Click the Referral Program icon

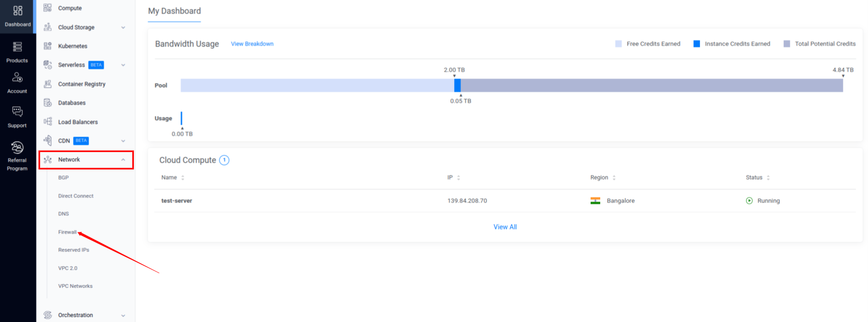tap(17, 147)
